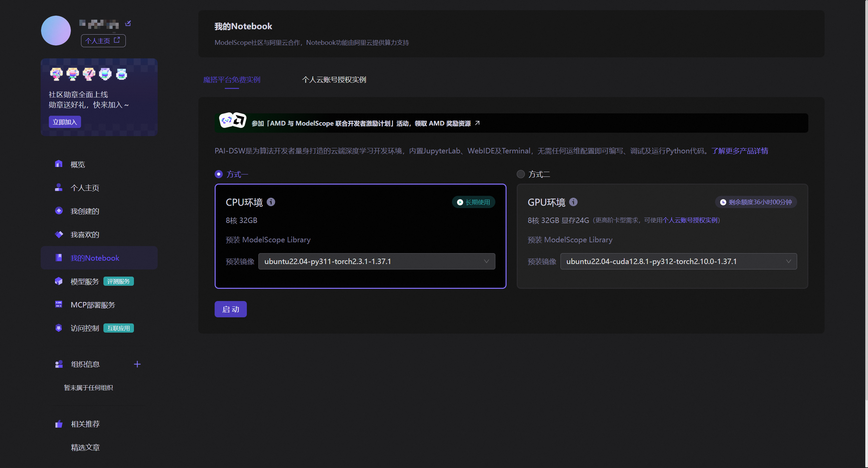Click the 组织信息 people icon
The height and width of the screenshot is (468, 868).
tap(59, 364)
